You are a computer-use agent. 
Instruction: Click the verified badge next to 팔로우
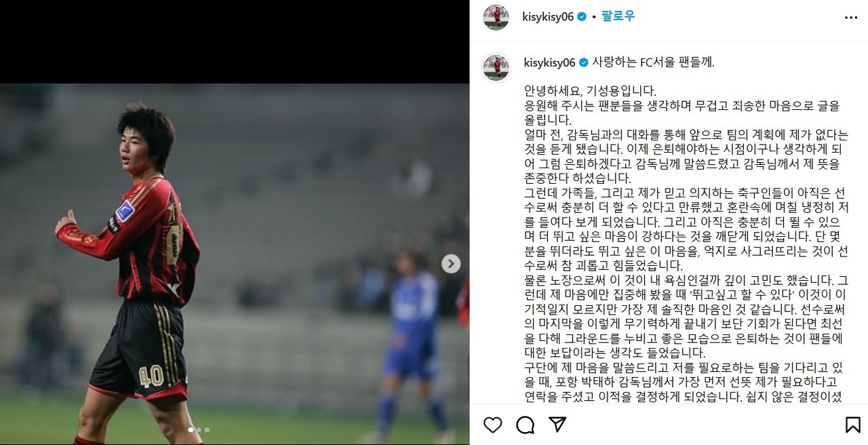coord(581,17)
